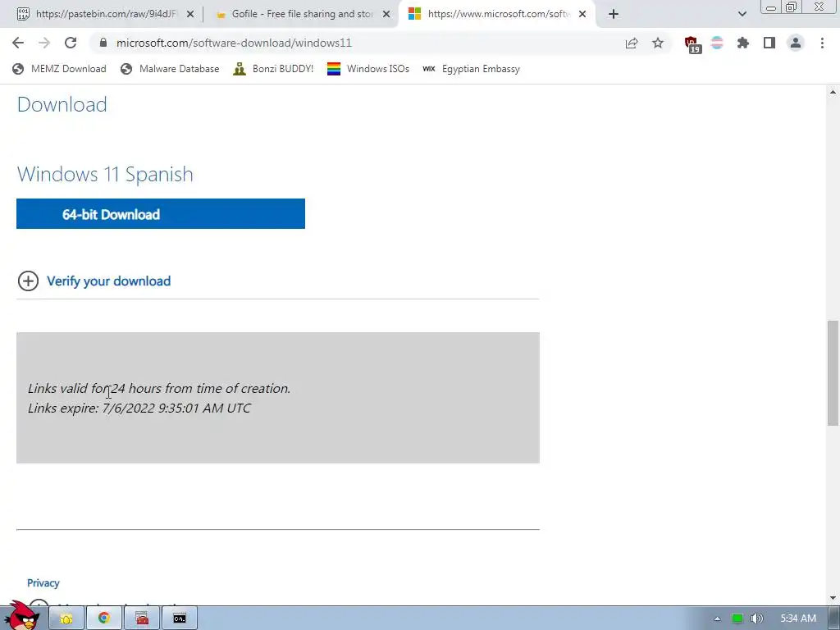
Task: Click the 64-bit Download button
Action: point(161,214)
